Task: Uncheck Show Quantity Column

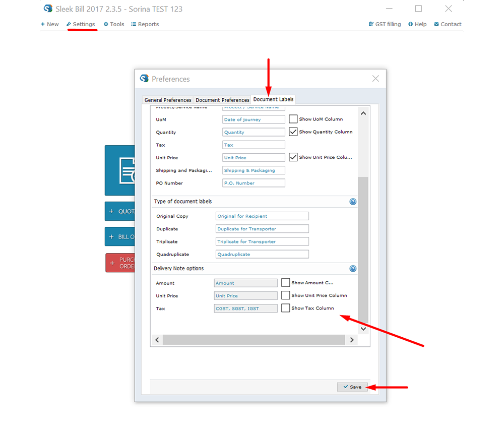Action: 293,132
